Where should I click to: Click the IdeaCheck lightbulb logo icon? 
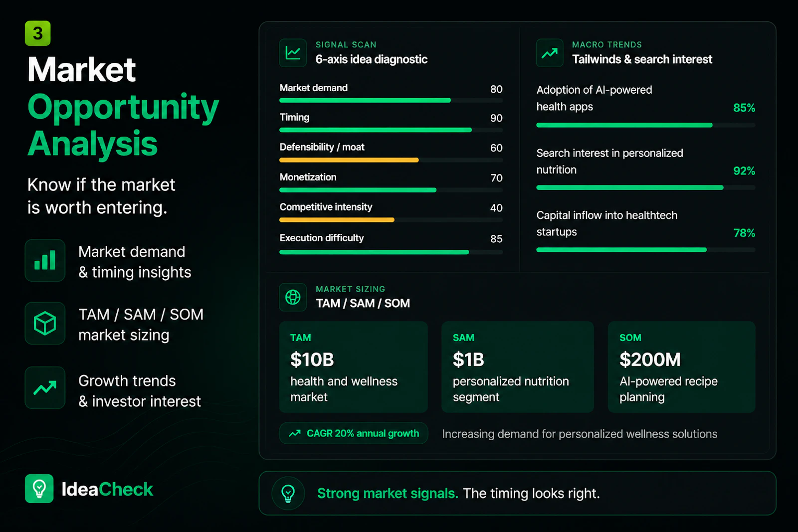39,489
